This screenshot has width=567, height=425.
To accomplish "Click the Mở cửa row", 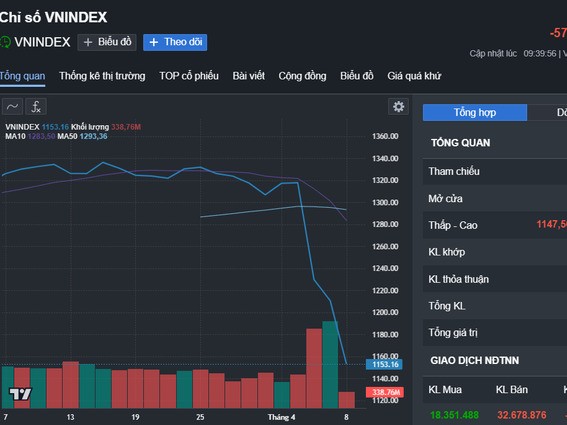I will [x=495, y=199].
